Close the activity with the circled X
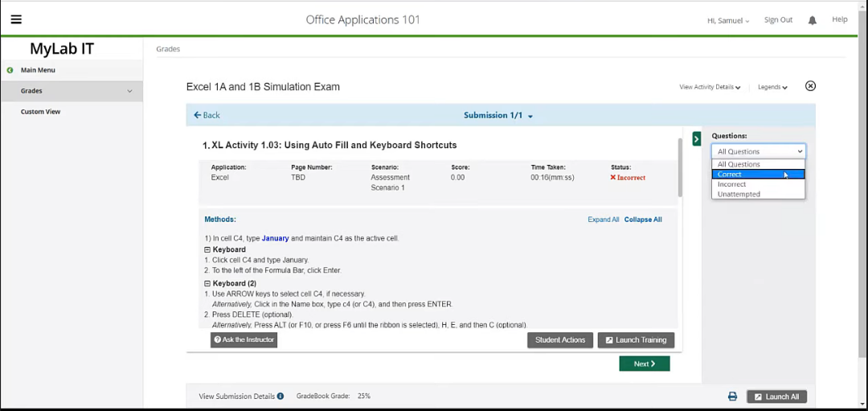868x411 pixels. click(x=810, y=86)
